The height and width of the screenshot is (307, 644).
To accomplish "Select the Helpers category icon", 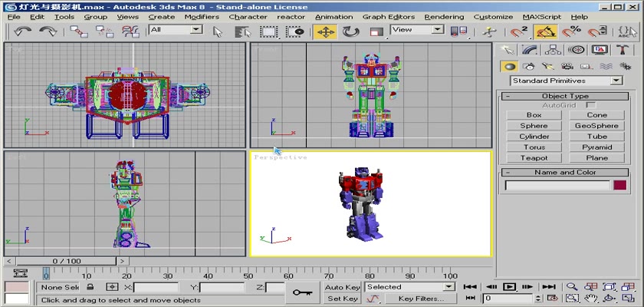I will [x=586, y=66].
